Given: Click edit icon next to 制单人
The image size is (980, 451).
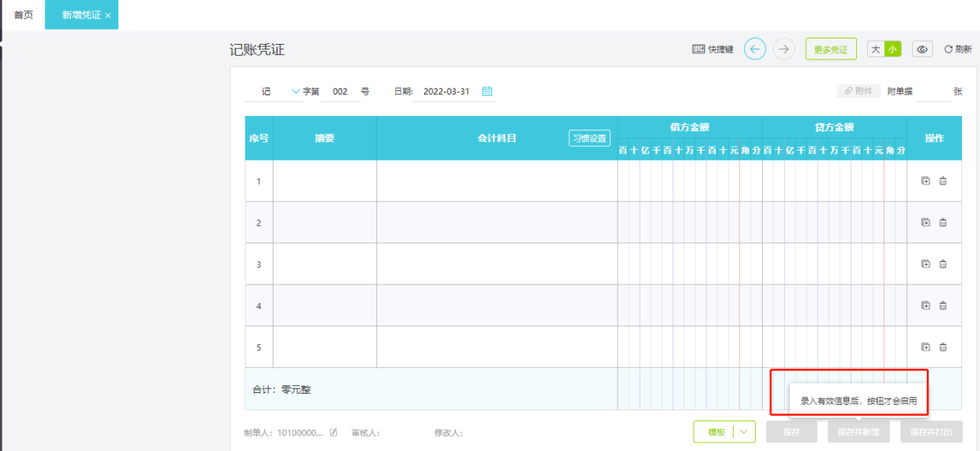Looking at the screenshot, I should [x=334, y=432].
